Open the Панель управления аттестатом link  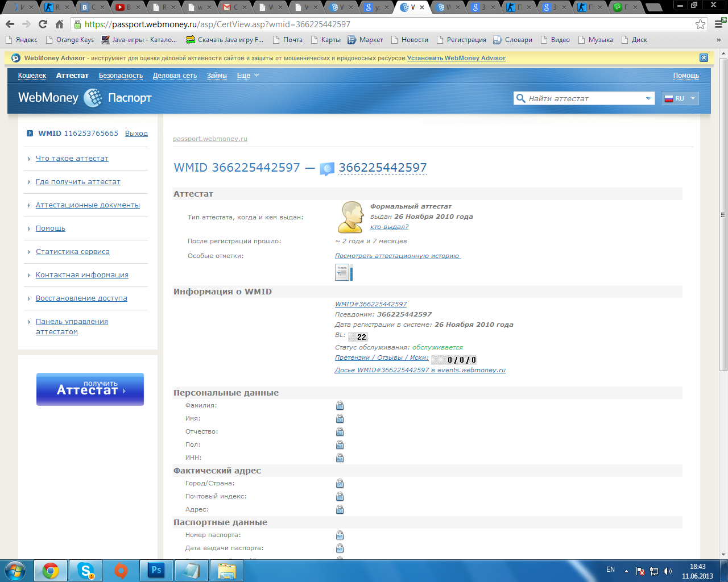coord(72,327)
